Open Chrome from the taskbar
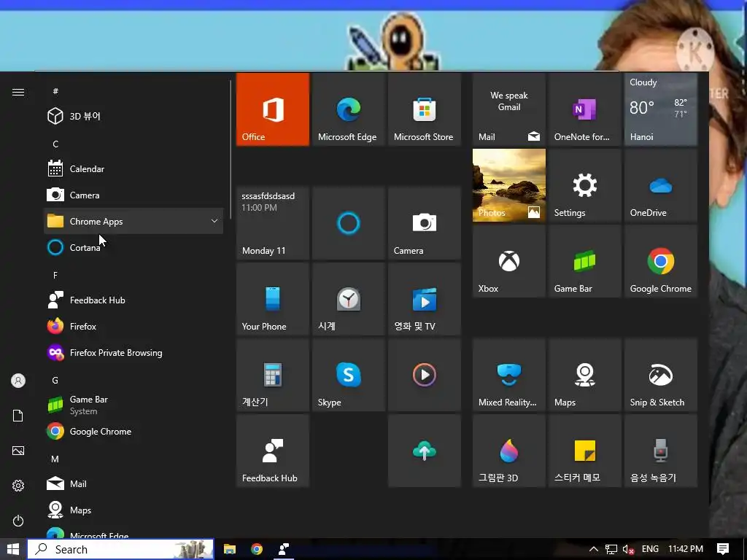 [257, 549]
